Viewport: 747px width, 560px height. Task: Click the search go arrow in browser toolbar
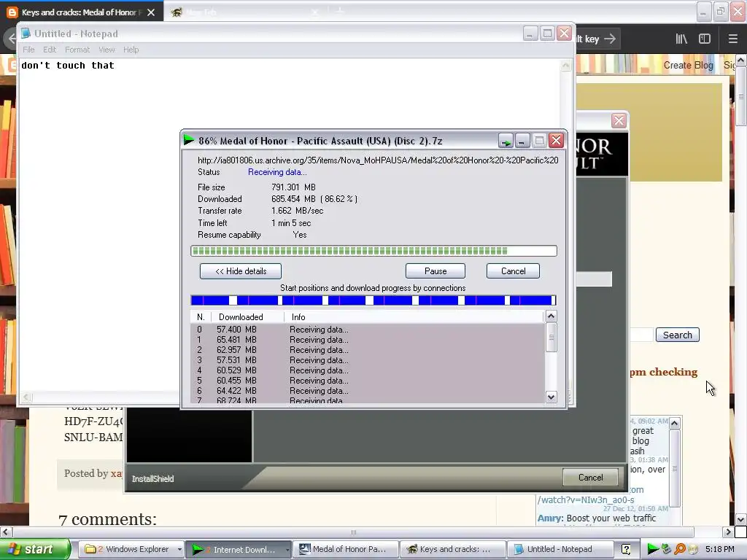[x=610, y=39]
